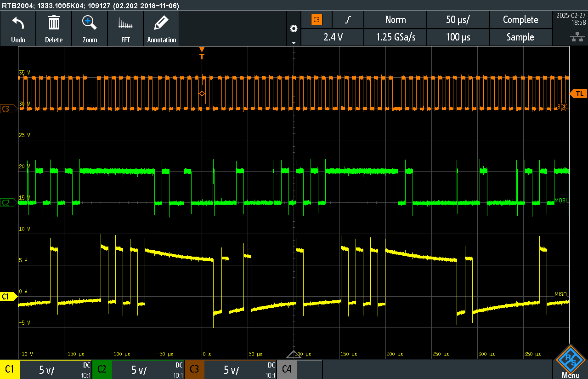Enable channel C4
This screenshot has width=588, height=379.
click(x=287, y=369)
